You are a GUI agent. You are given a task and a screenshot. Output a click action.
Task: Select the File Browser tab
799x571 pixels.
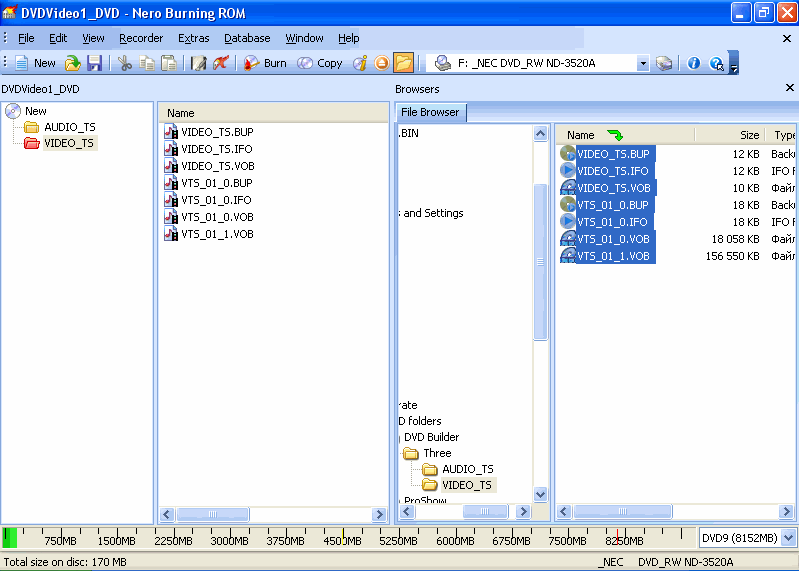click(430, 112)
